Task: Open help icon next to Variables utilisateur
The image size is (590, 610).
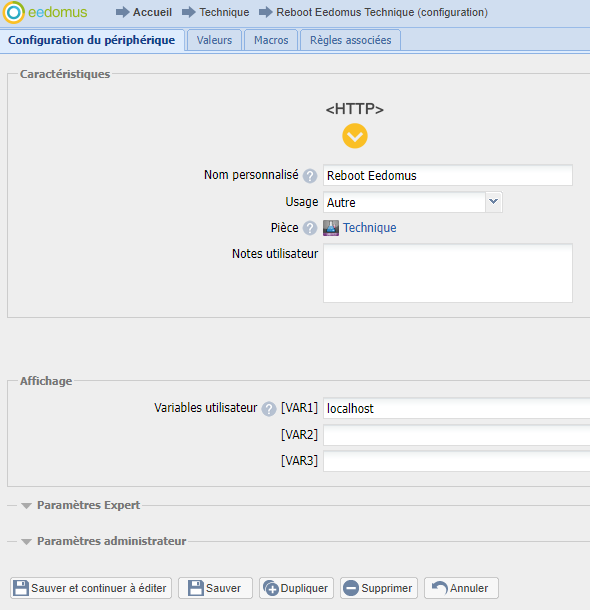Action: (269, 409)
